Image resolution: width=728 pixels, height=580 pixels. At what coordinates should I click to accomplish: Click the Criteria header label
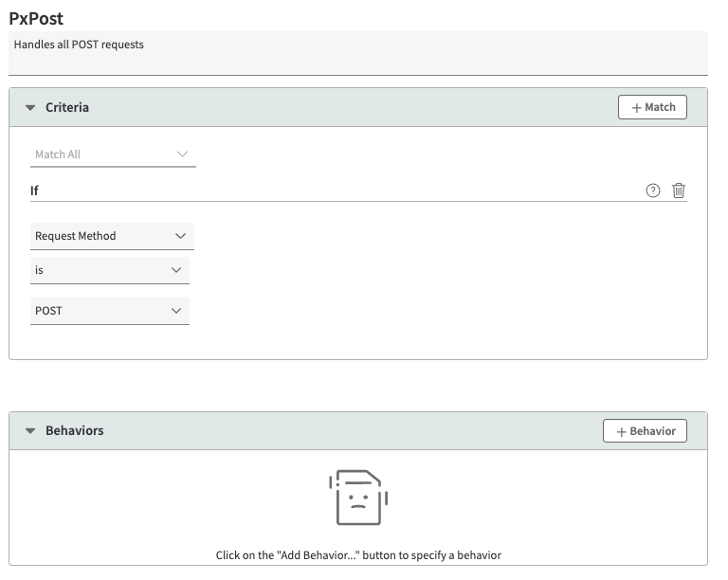click(x=67, y=108)
